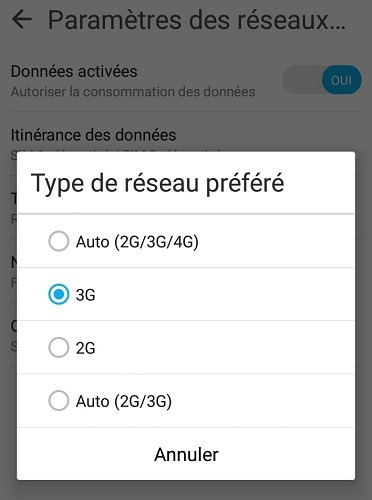The height and width of the screenshot is (500, 372).
Task: Toggle the OUI data switch off
Action: point(322,80)
